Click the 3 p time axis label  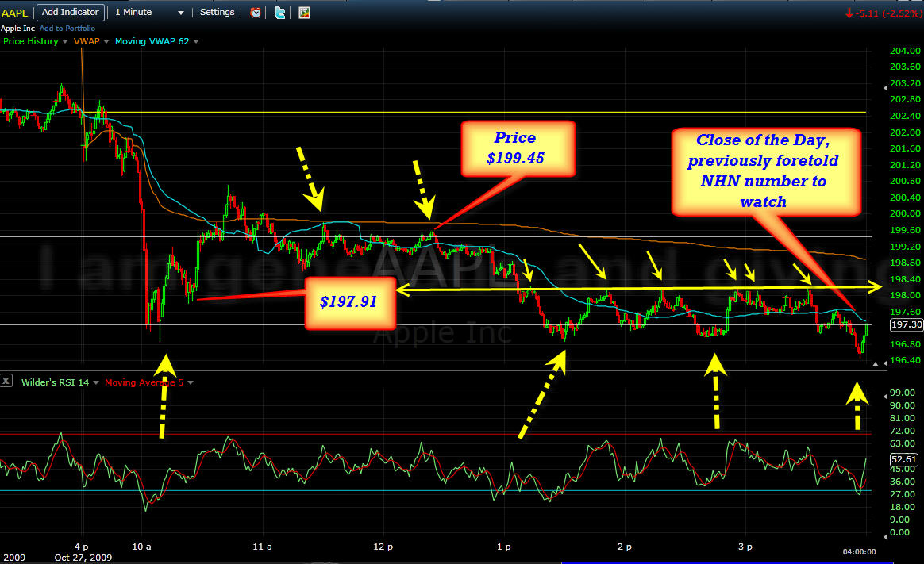[745, 547]
